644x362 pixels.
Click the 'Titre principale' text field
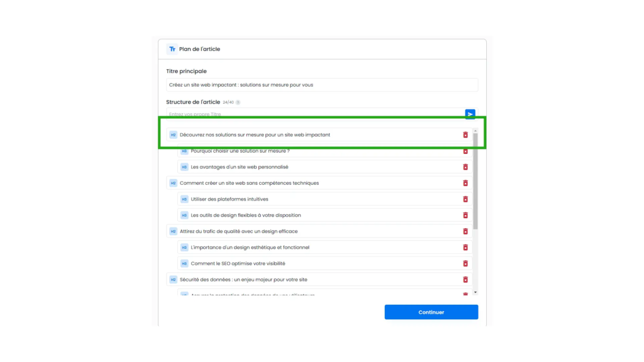(322, 85)
